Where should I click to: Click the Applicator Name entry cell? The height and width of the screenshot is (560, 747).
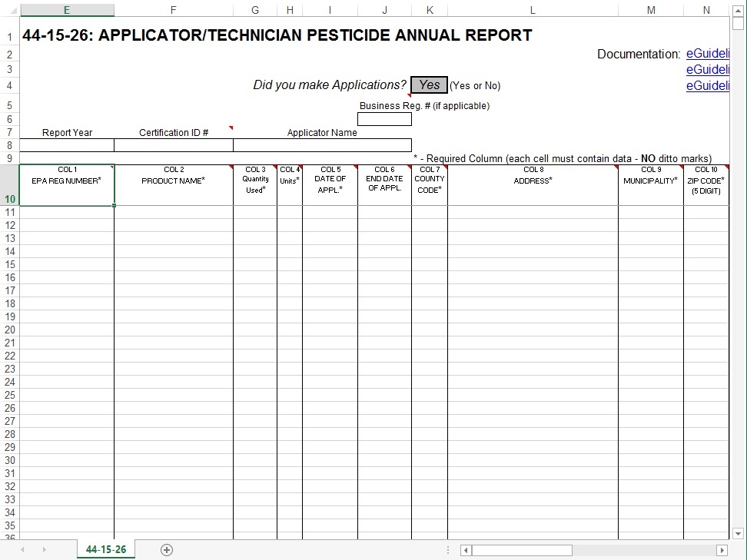coord(322,145)
